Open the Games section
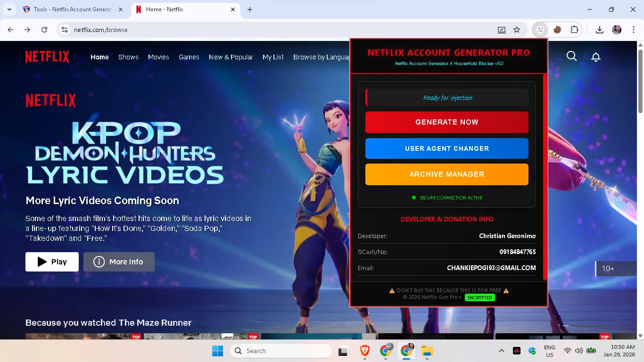Viewport: 644px width, 362px height. [189, 57]
